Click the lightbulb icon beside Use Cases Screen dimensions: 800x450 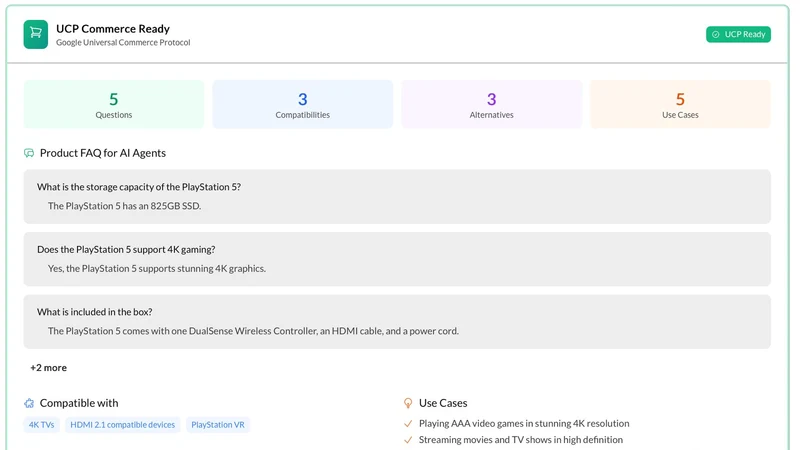408,403
